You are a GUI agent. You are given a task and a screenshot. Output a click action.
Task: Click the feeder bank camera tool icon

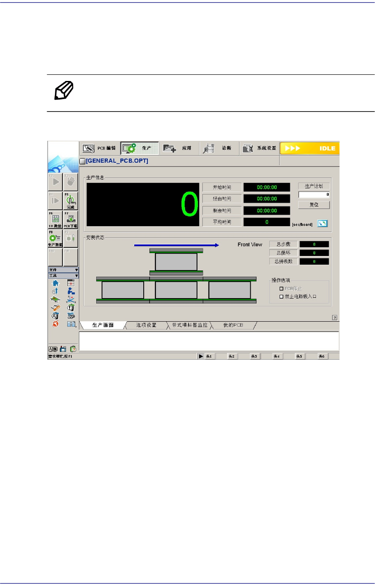pyautogui.click(x=71, y=316)
